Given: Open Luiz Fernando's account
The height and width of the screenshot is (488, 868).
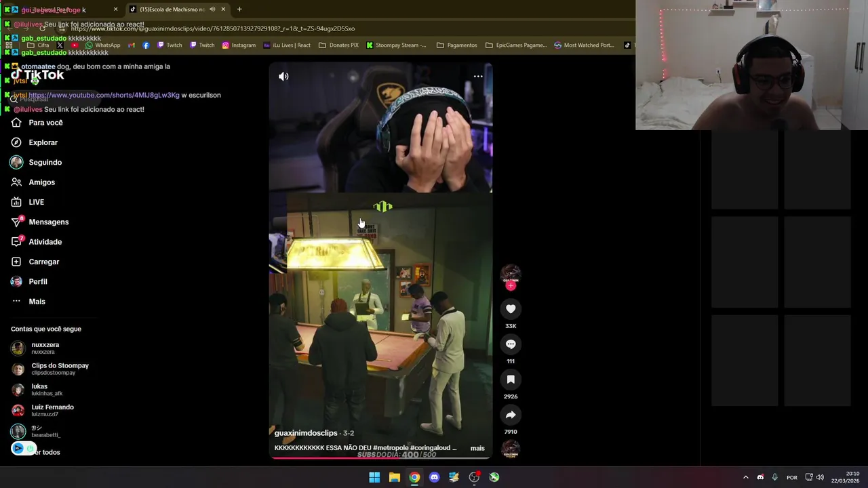Looking at the screenshot, I should (x=43, y=410).
